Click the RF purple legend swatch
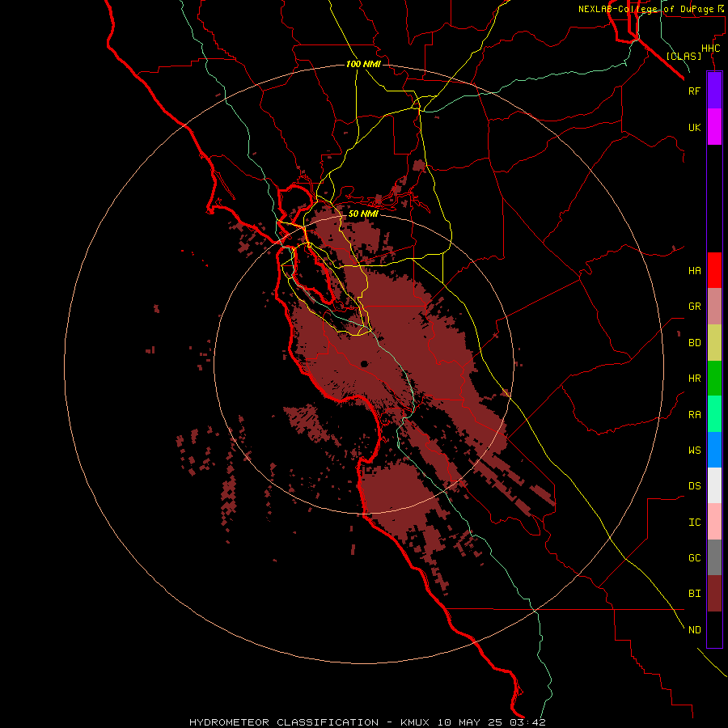 point(714,91)
